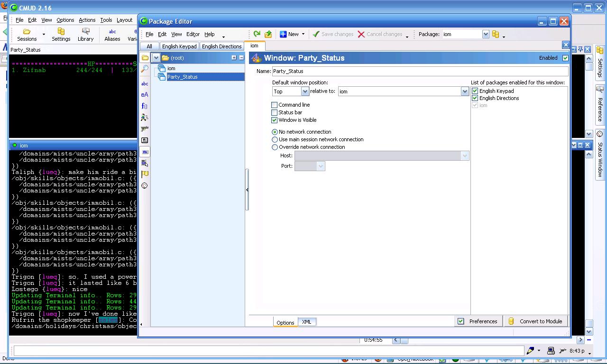
Task: Uncheck Window is Visible
Action: [x=274, y=120]
